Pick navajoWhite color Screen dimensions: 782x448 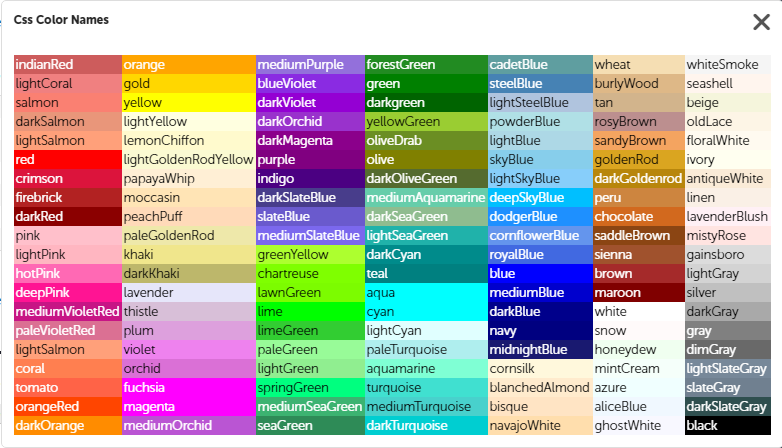[x=541, y=425]
